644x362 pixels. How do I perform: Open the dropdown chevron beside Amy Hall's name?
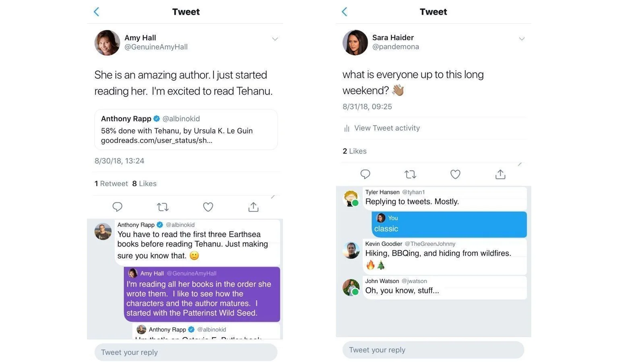275,39
